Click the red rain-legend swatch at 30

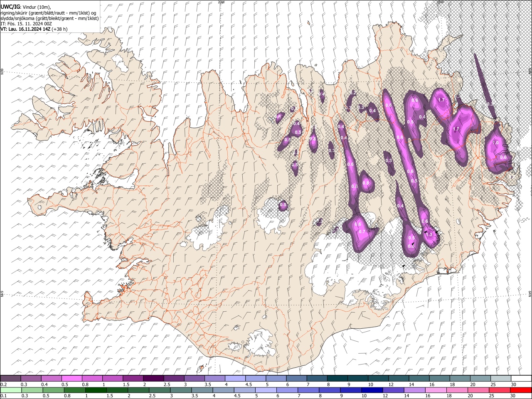tap(521, 390)
